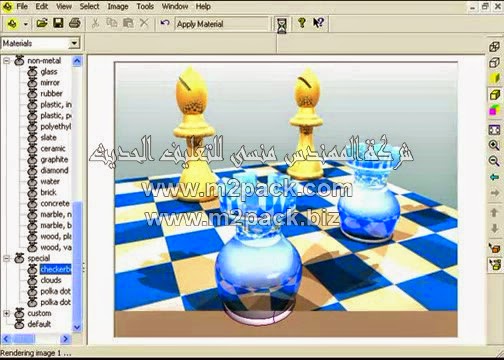Save using the floppy disk icon

point(58,23)
